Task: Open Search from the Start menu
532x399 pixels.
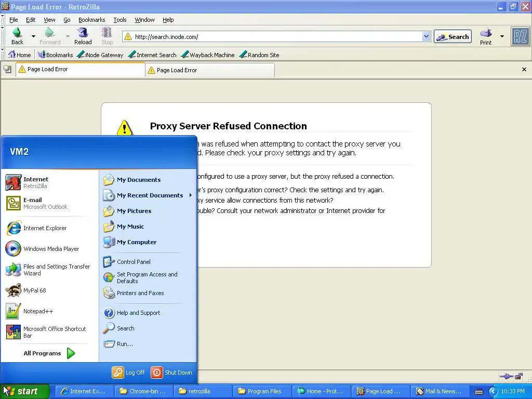Action: click(x=148, y=328)
